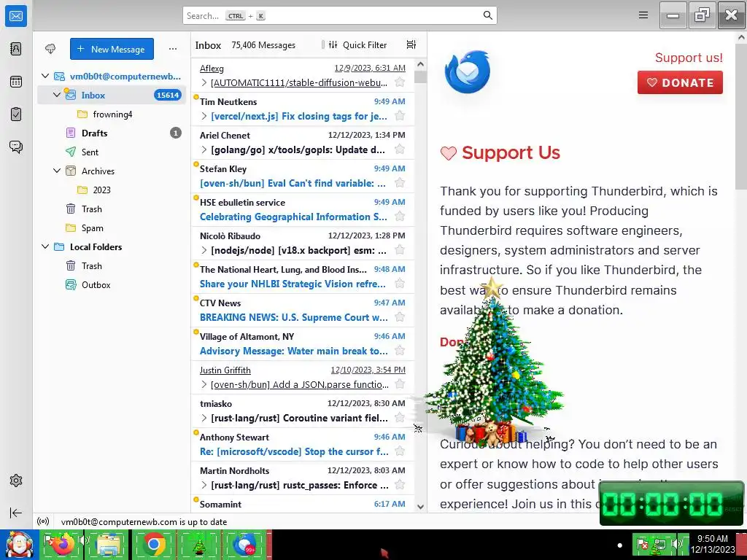Click the Thunderbird taskbar icon
The height and width of the screenshot is (560, 747).
(245, 544)
